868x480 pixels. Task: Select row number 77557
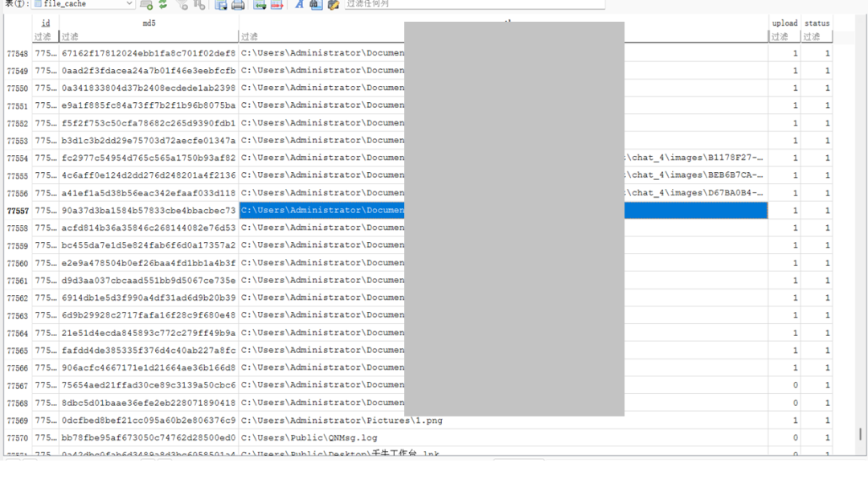pos(17,211)
